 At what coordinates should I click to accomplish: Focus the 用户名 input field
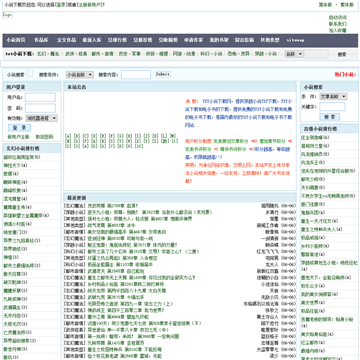(x=40, y=97)
